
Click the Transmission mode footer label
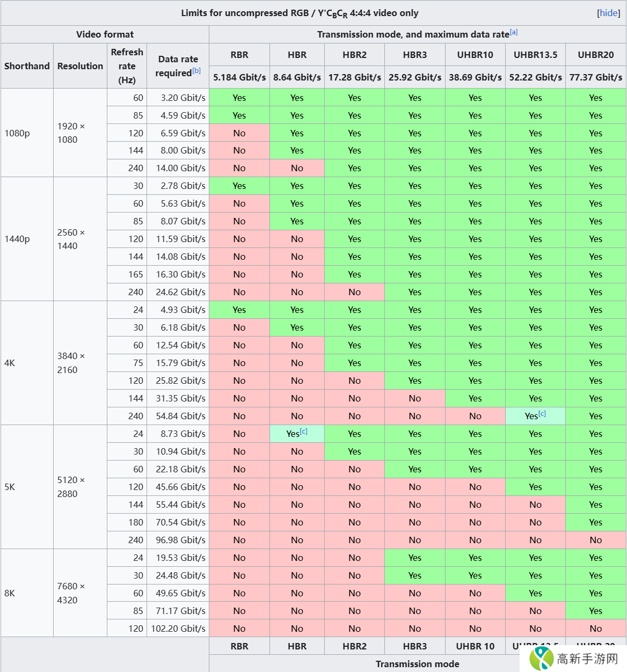click(x=417, y=664)
